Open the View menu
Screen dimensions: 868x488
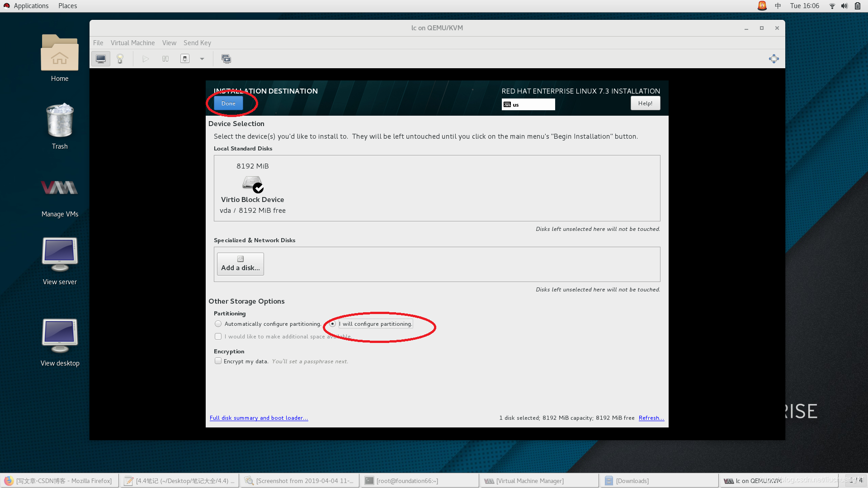[169, 43]
